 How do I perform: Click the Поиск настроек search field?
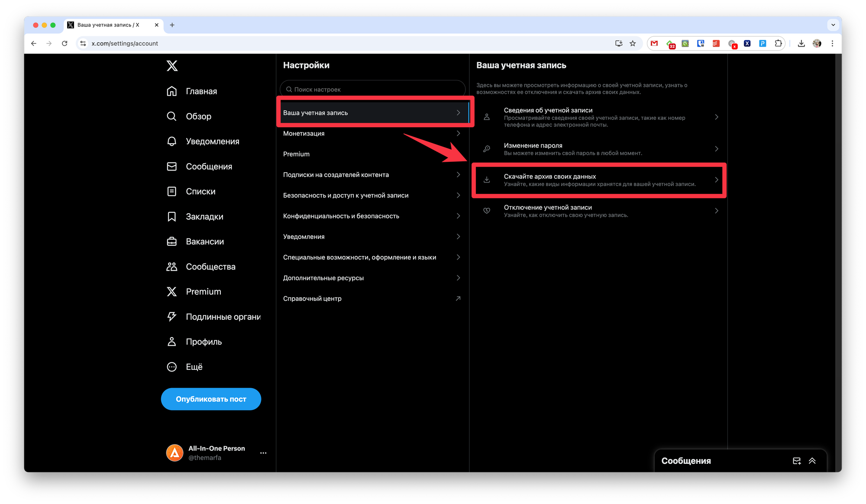point(372,89)
